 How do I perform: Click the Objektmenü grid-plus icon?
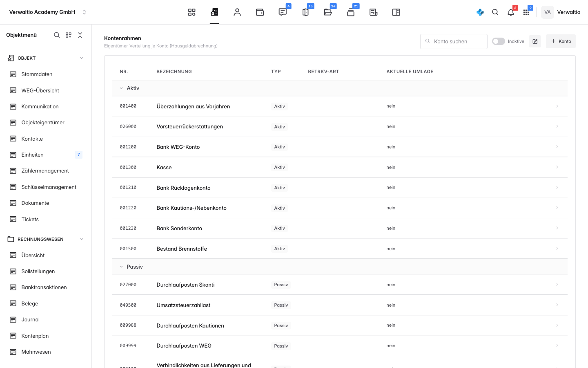pos(69,35)
